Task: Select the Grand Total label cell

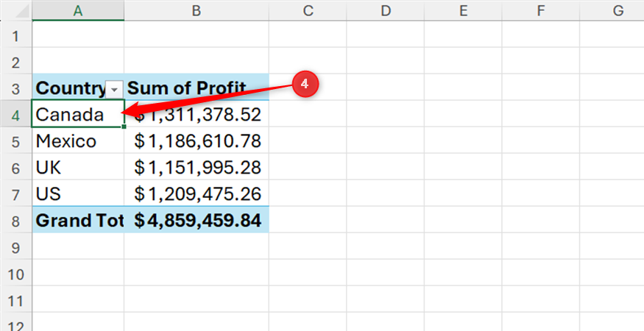Action: coord(78,219)
